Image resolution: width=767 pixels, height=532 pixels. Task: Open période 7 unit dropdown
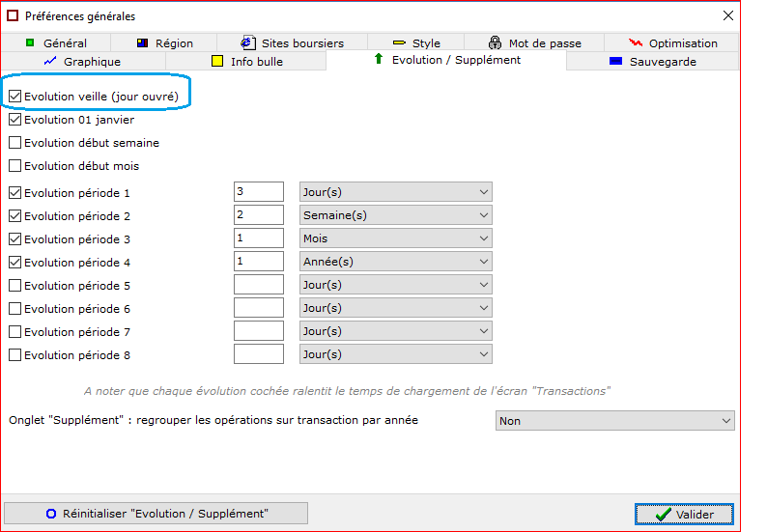tap(396, 331)
